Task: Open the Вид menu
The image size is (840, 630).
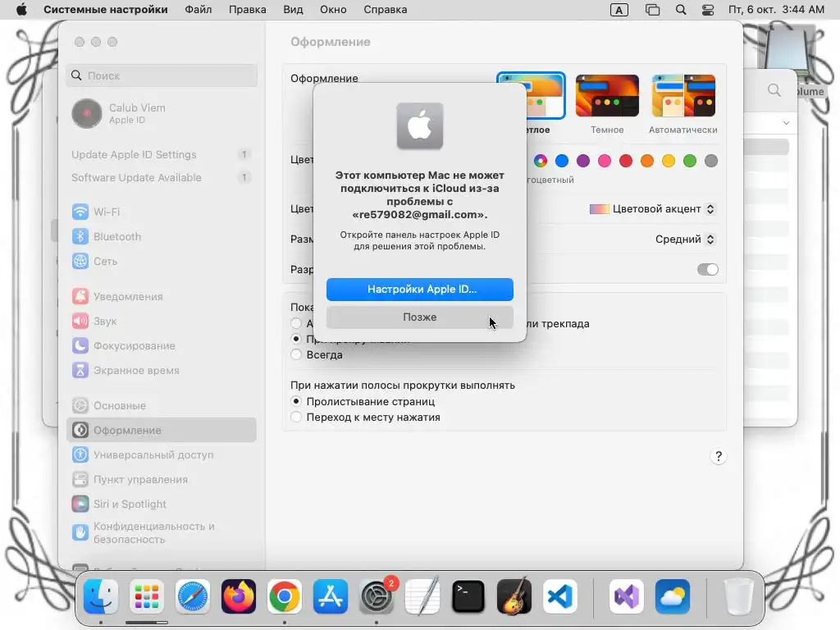Action: point(293,10)
